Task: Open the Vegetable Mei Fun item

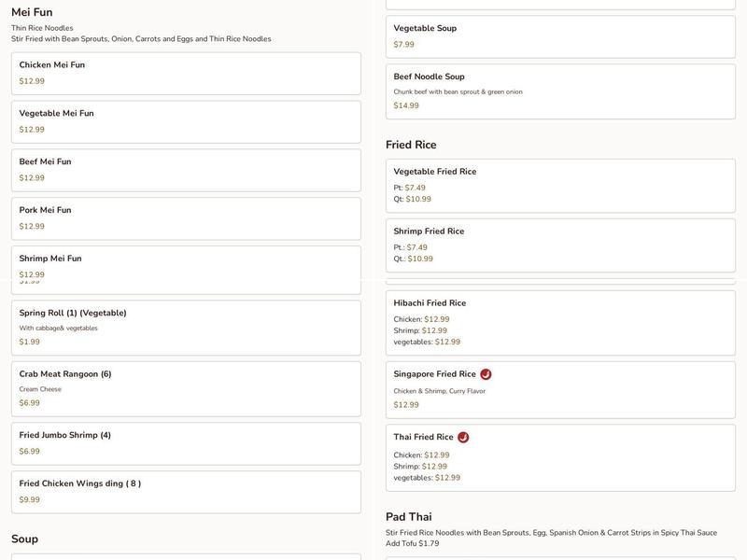Action: coord(186,121)
